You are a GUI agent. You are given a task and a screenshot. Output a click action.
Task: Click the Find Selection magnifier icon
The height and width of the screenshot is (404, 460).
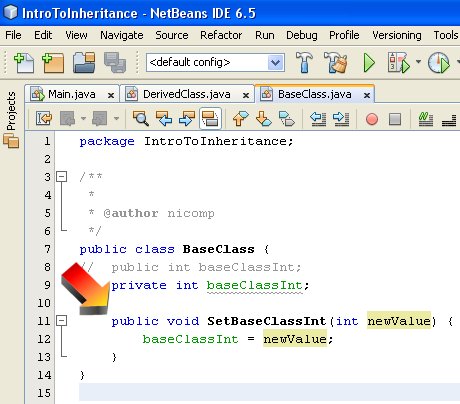click(x=141, y=118)
